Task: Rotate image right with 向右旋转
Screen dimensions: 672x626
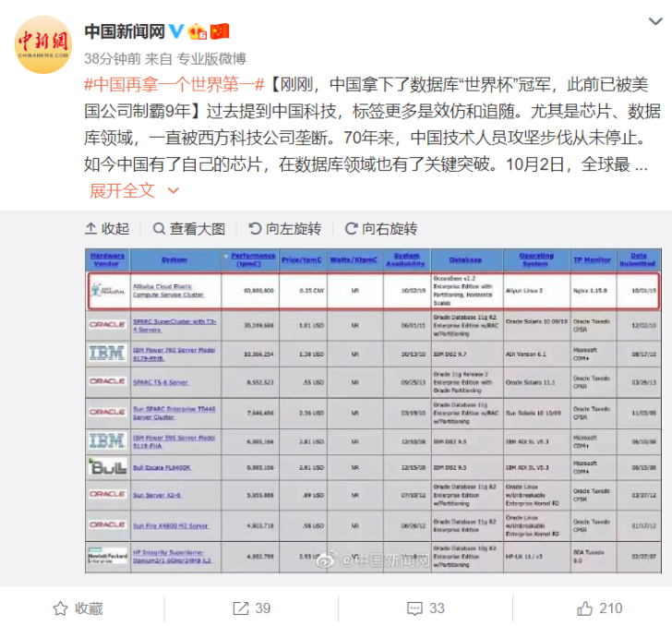Action: pyautogui.click(x=381, y=229)
